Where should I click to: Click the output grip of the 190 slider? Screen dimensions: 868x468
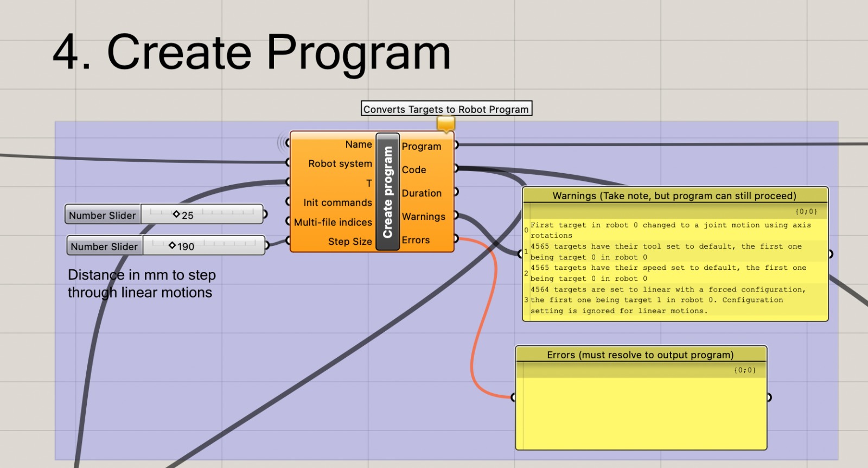[x=267, y=246]
